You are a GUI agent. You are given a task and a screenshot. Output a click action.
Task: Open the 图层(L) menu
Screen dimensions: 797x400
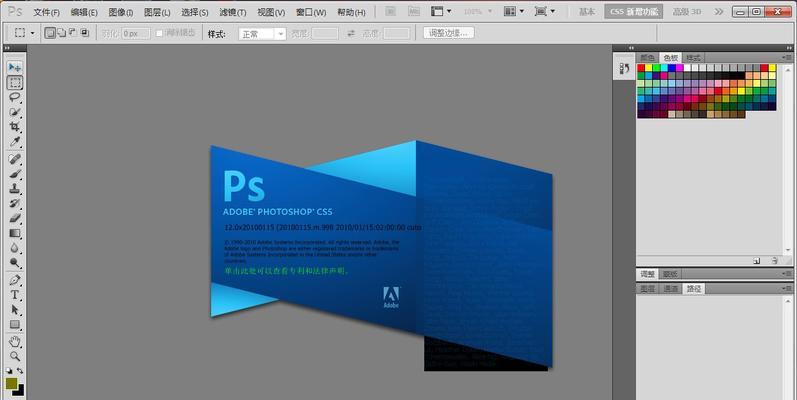[x=157, y=12]
